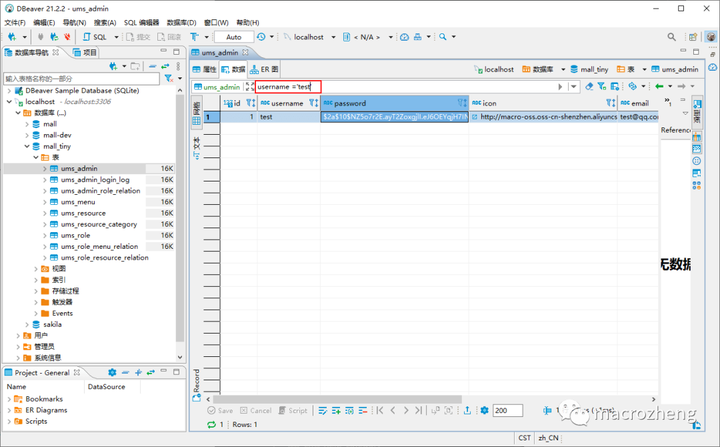The image size is (720, 447).
Task: Collapse the mall_tiny database node
Action: point(27,146)
